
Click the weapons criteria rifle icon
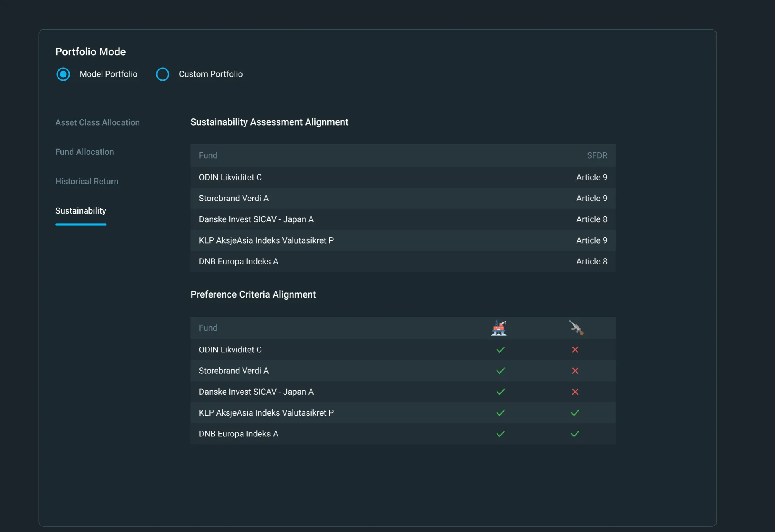coord(576,328)
